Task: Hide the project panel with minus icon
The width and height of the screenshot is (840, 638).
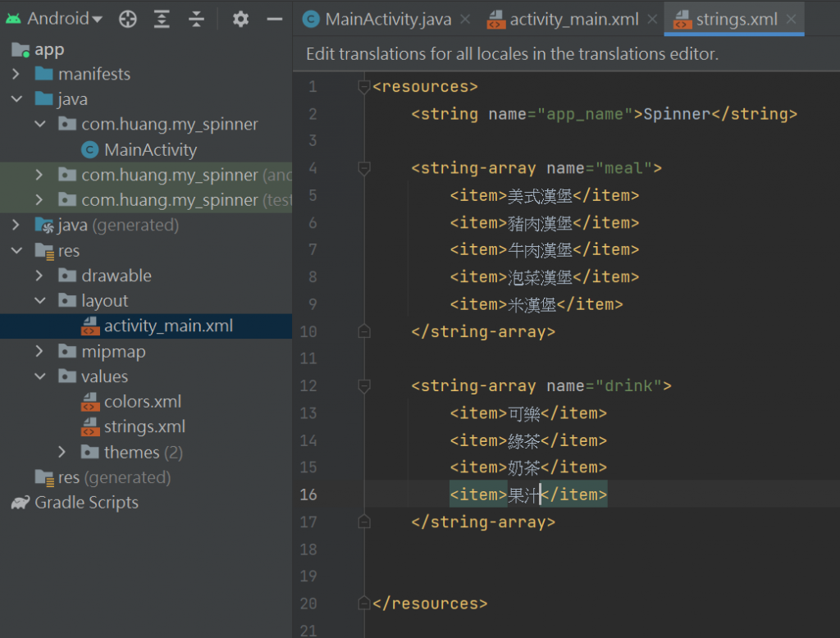Action: click(274, 20)
